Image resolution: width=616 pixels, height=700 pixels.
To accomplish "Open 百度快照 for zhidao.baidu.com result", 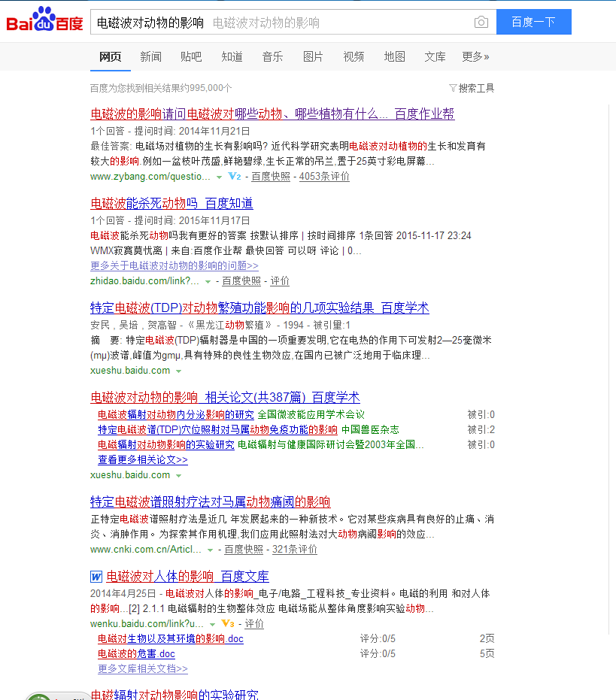I will [x=241, y=280].
